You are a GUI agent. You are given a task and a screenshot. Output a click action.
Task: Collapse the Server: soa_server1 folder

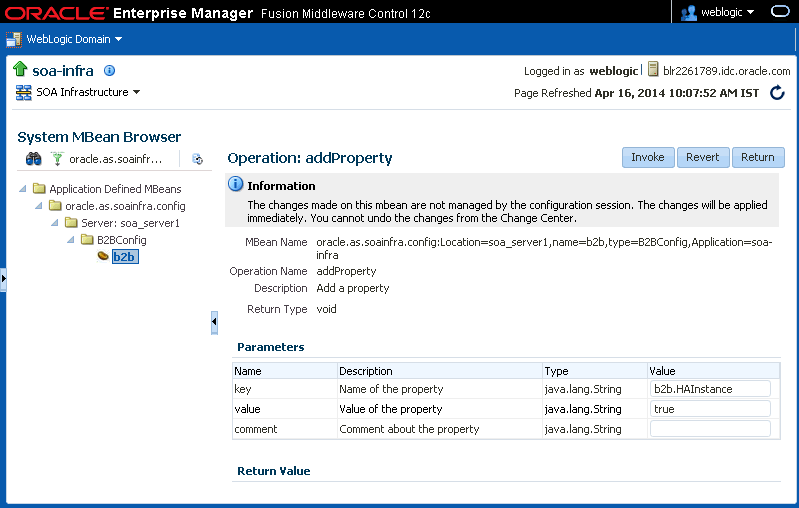pos(55,223)
